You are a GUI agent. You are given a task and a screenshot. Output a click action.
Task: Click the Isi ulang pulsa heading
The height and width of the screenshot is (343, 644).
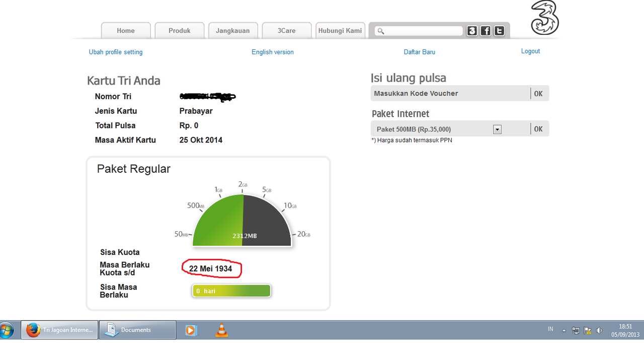[409, 78]
